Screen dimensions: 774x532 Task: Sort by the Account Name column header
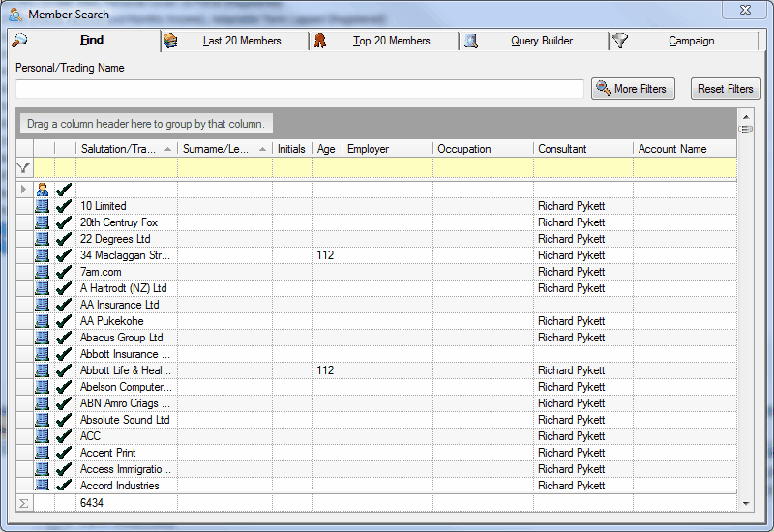pos(685,149)
